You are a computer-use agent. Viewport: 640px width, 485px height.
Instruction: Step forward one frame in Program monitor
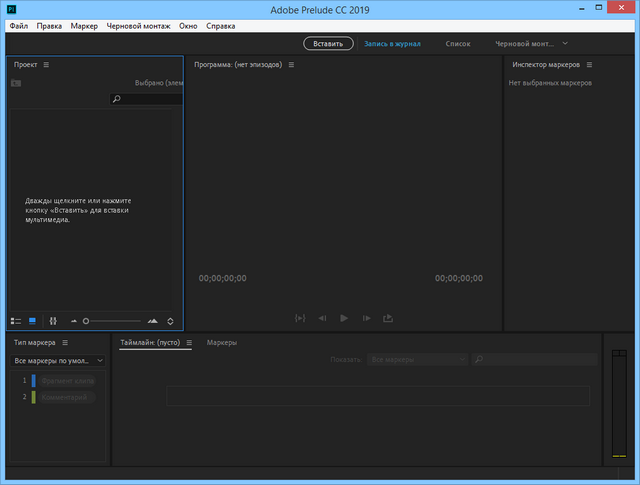[366, 318]
